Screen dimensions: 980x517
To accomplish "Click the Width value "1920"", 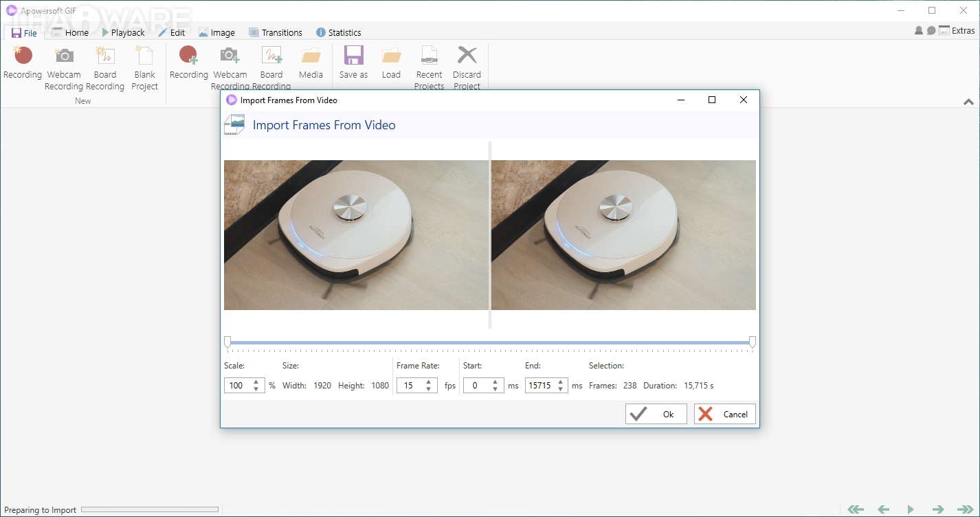I will click(x=322, y=386).
